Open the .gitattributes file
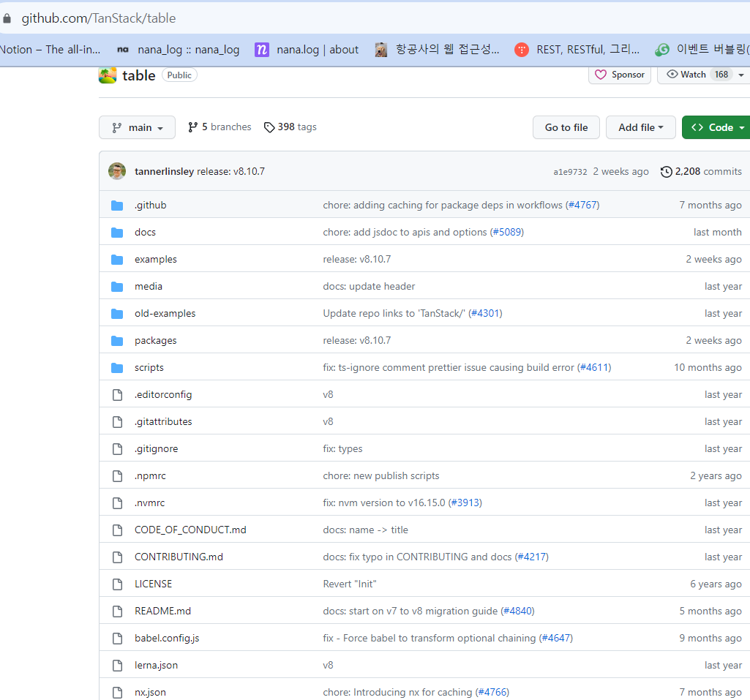Image resolution: width=750 pixels, height=700 pixels. (163, 422)
